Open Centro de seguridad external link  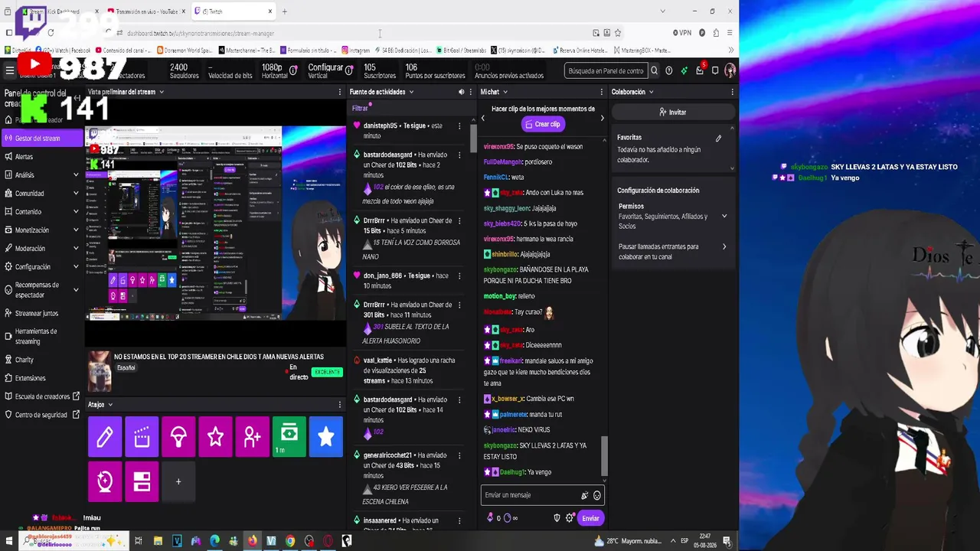[41, 415]
